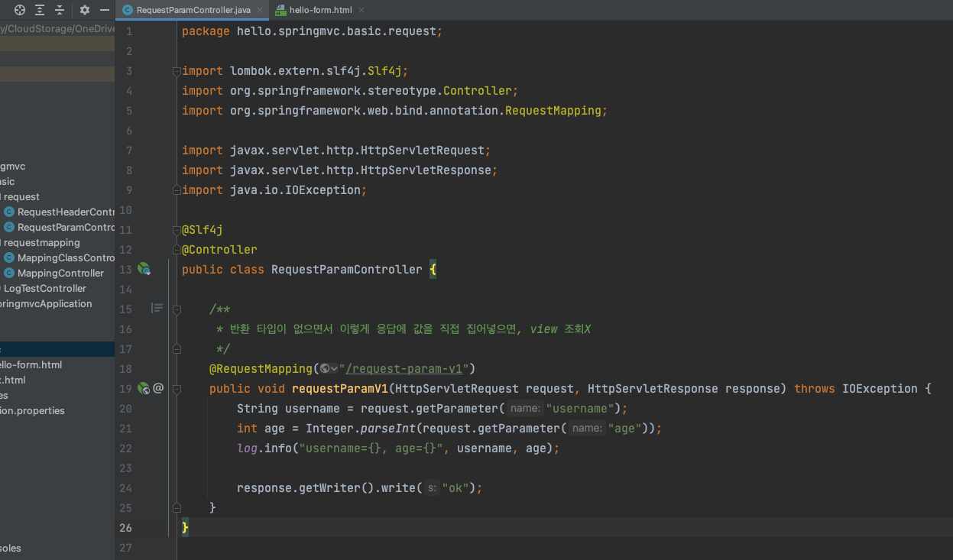The height and width of the screenshot is (560, 953).
Task: Click the parseInt method call on line 21
Action: (x=387, y=428)
